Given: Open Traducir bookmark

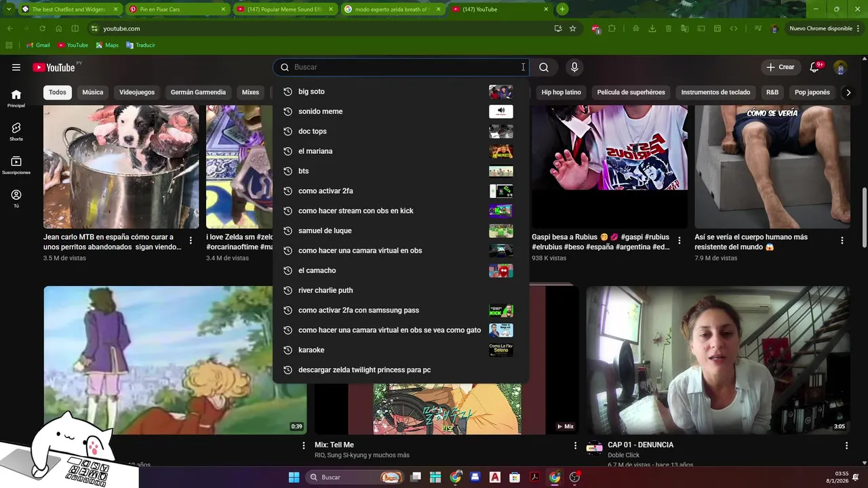Looking at the screenshot, I should click(140, 45).
